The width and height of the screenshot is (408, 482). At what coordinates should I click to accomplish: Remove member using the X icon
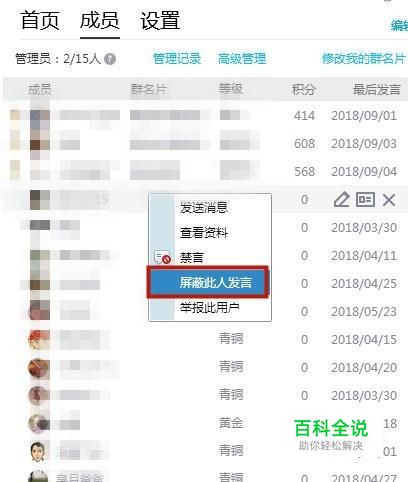[389, 200]
